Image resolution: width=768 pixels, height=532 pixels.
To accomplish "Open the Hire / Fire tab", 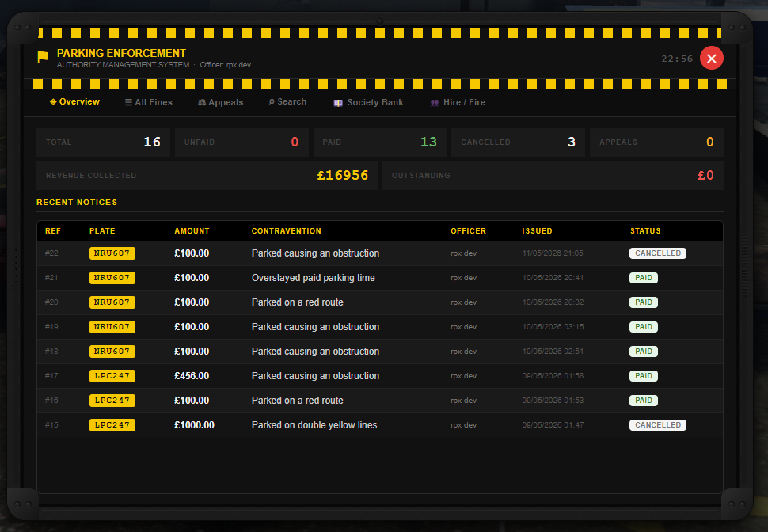I will [458, 102].
